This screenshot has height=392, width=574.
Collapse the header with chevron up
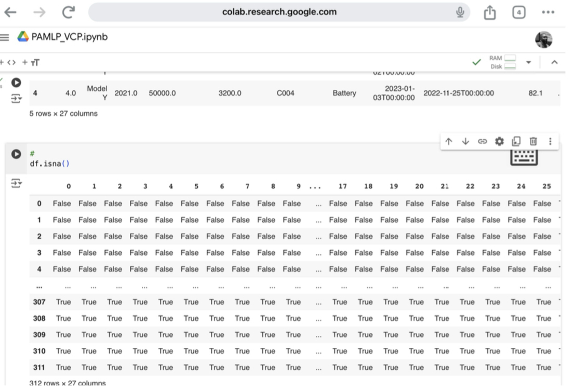pyautogui.click(x=554, y=62)
